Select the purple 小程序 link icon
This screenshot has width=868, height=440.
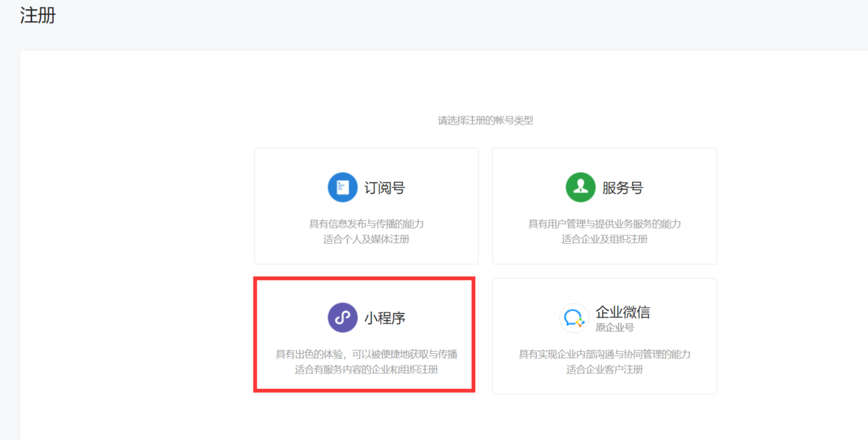point(342,317)
